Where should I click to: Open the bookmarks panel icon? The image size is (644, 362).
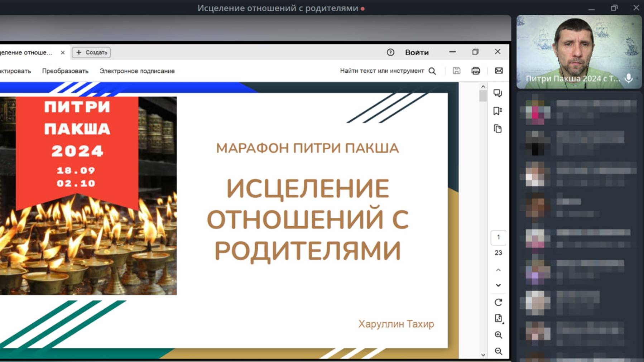[x=498, y=111]
